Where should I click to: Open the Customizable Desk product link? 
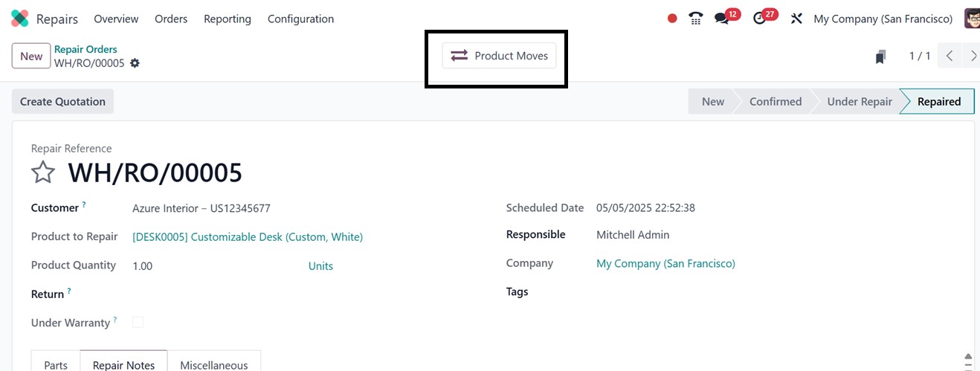248,237
